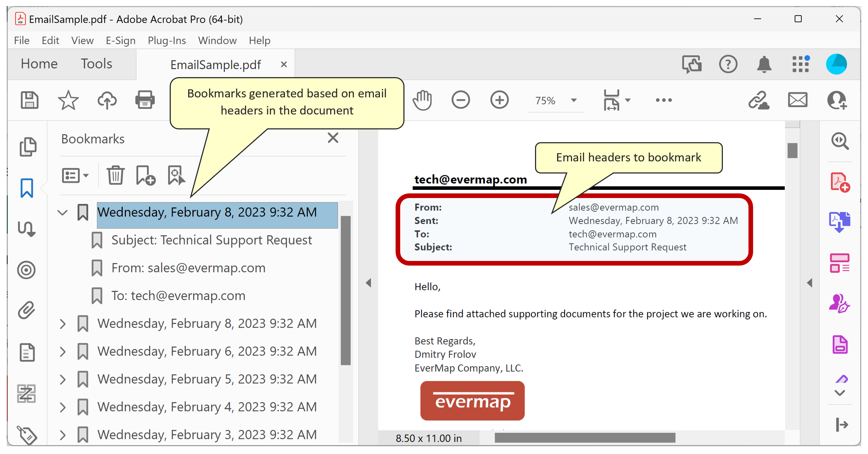Open the fit page scrolling options icon

pyautogui.click(x=616, y=100)
